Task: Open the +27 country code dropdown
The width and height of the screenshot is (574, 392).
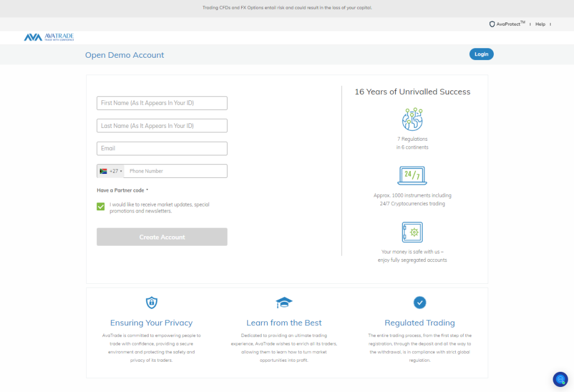Action: (111, 171)
